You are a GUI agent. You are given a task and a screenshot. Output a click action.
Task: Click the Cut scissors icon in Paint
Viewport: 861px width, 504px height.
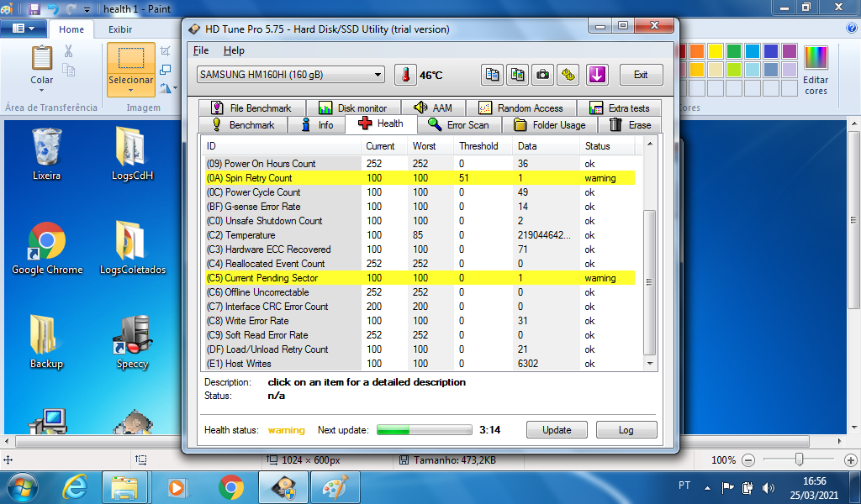(68, 51)
